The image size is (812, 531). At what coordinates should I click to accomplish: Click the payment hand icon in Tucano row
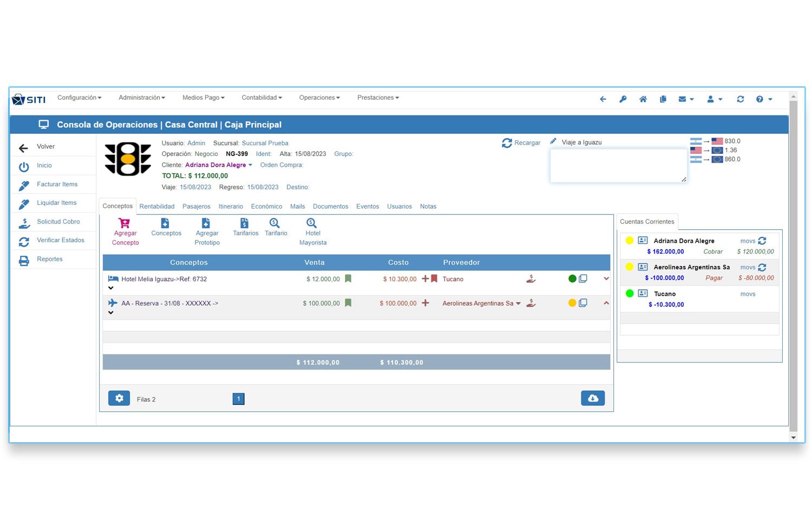[531, 279]
